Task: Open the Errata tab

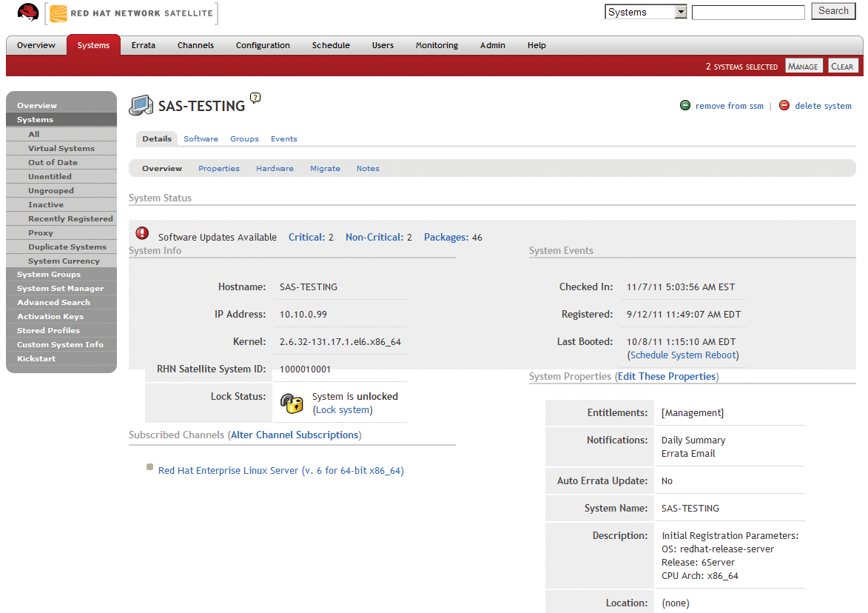Action: click(144, 45)
